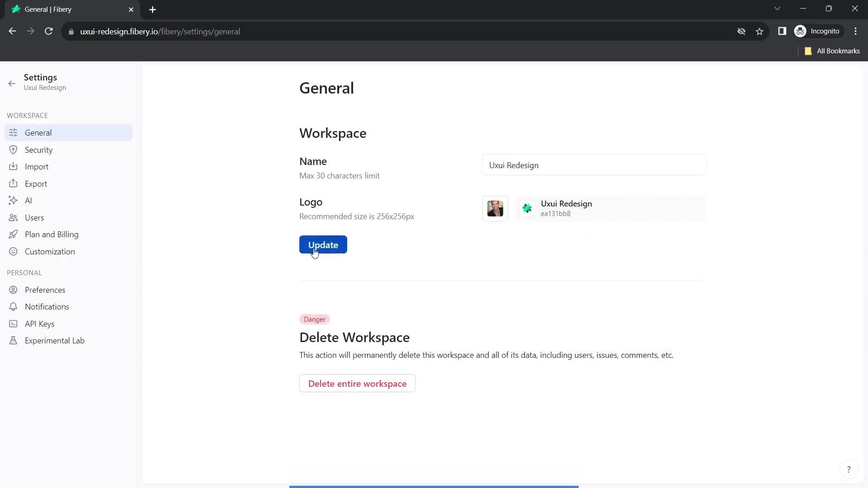Click the Danger badge label on delete section
This screenshot has height=488, width=868.
(x=315, y=319)
